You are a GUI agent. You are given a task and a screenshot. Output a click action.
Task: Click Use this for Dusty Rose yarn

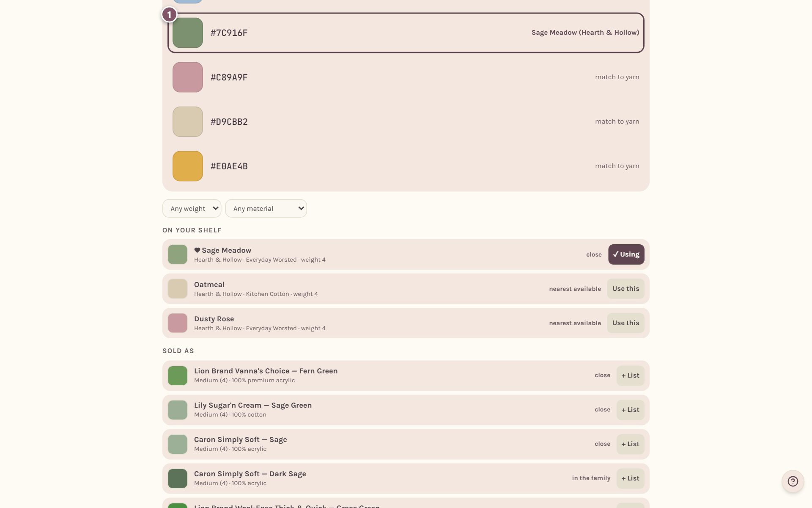pyautogui.click(x=625, y=323)
